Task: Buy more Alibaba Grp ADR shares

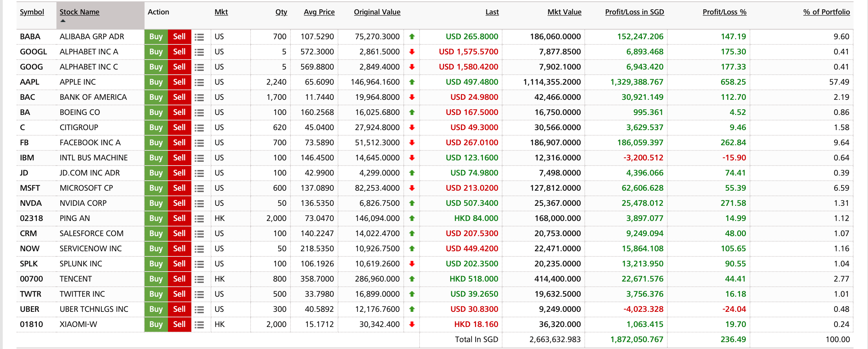Action: [156, 37]
